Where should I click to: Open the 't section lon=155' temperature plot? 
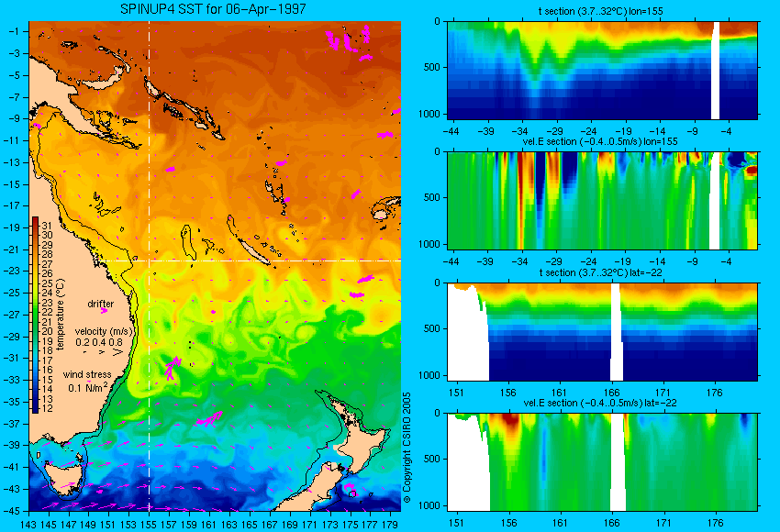point(602,71)
